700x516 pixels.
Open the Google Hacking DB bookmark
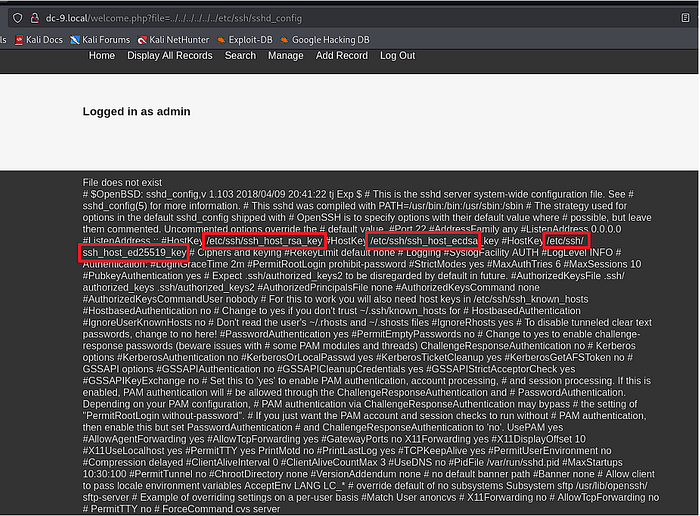point(325,40)
